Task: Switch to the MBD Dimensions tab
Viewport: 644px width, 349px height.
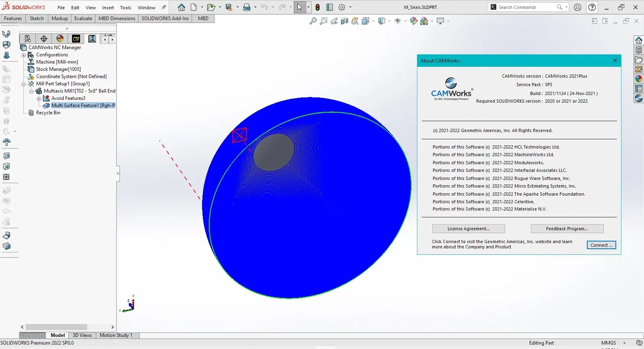Action: point(117,19)
